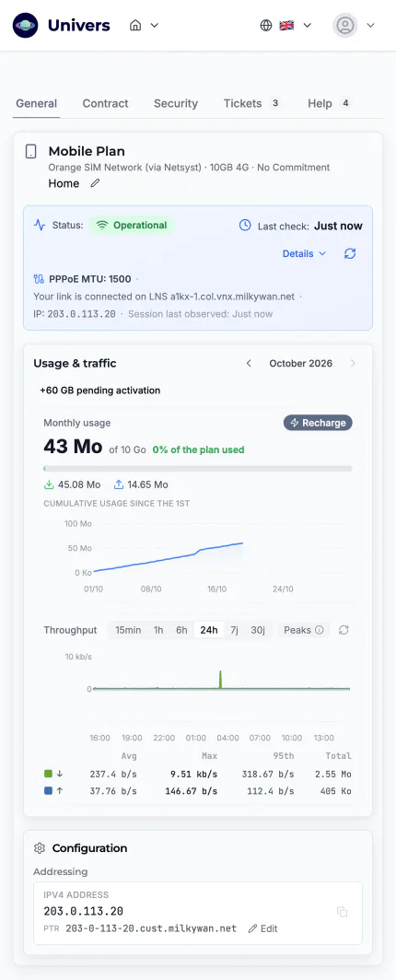Click the PPPoE route icon

pyautogui.click(x=40, y=279)
